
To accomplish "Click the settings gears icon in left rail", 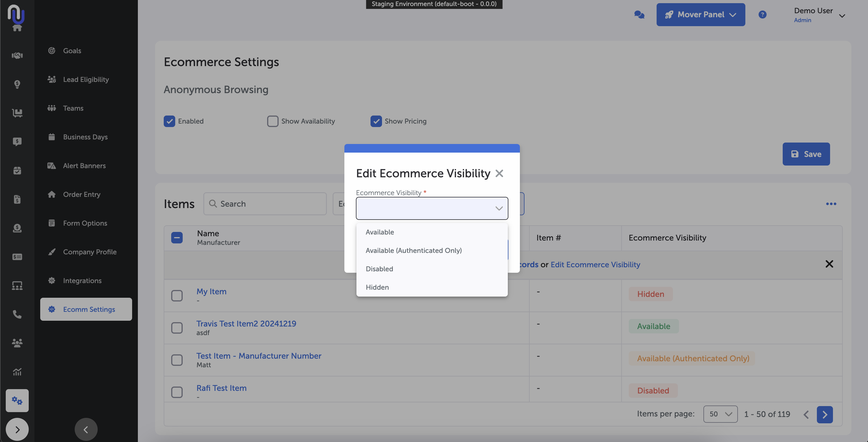I will click(x=17, y=400).
